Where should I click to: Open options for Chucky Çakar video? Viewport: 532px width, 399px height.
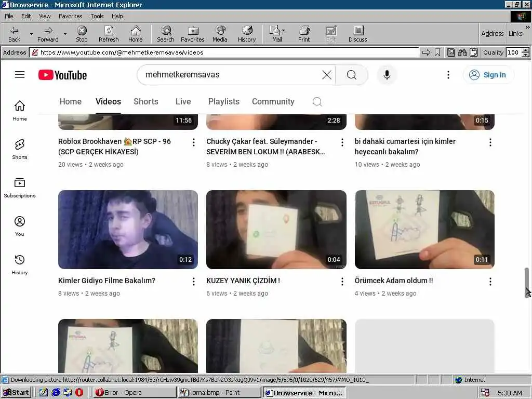(x=342, y=142)
